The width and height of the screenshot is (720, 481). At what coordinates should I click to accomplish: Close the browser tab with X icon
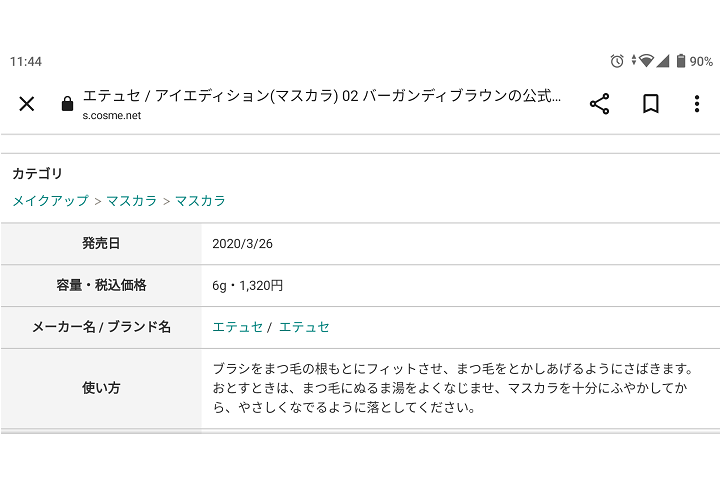(x=27, y=104)
